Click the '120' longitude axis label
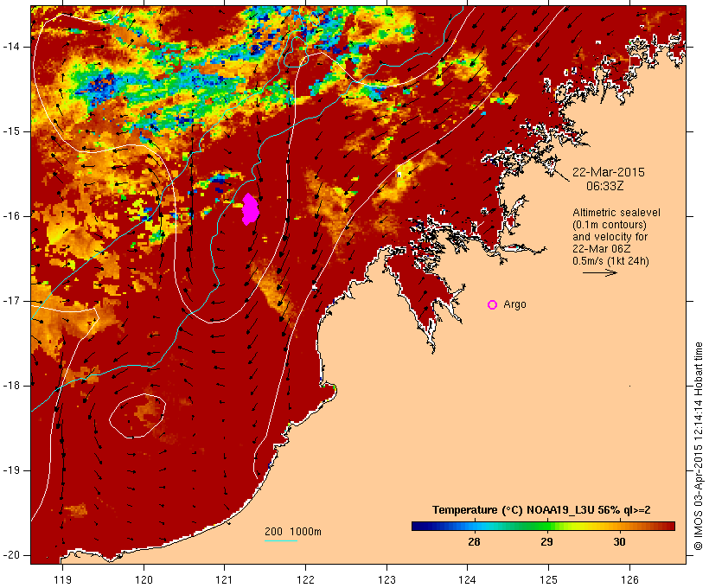 (x=144, y=579)
